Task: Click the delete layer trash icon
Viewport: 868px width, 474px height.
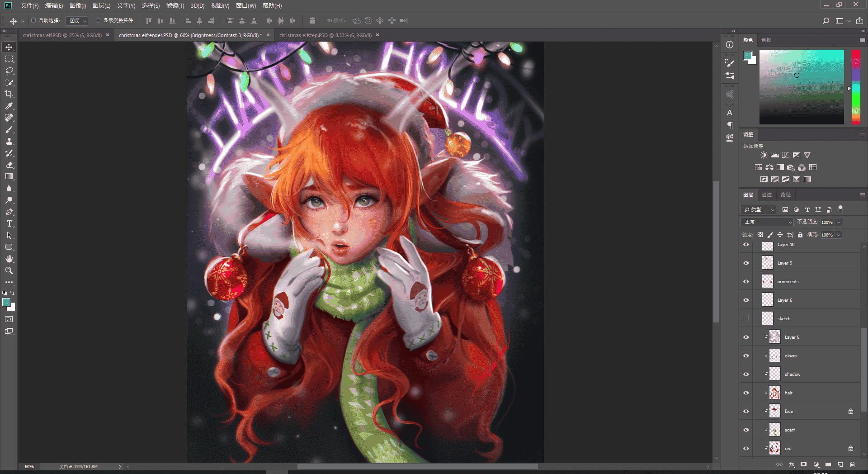Action: (x=852, y=465)
